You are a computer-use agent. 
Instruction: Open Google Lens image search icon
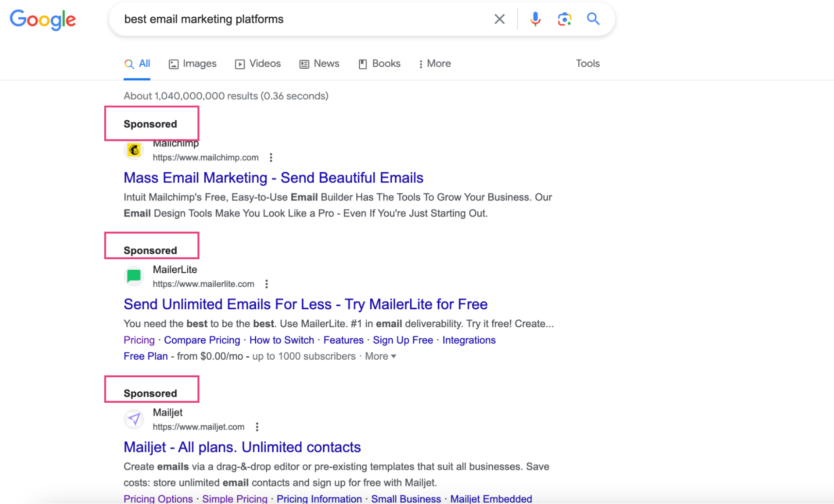coord(564,19)
